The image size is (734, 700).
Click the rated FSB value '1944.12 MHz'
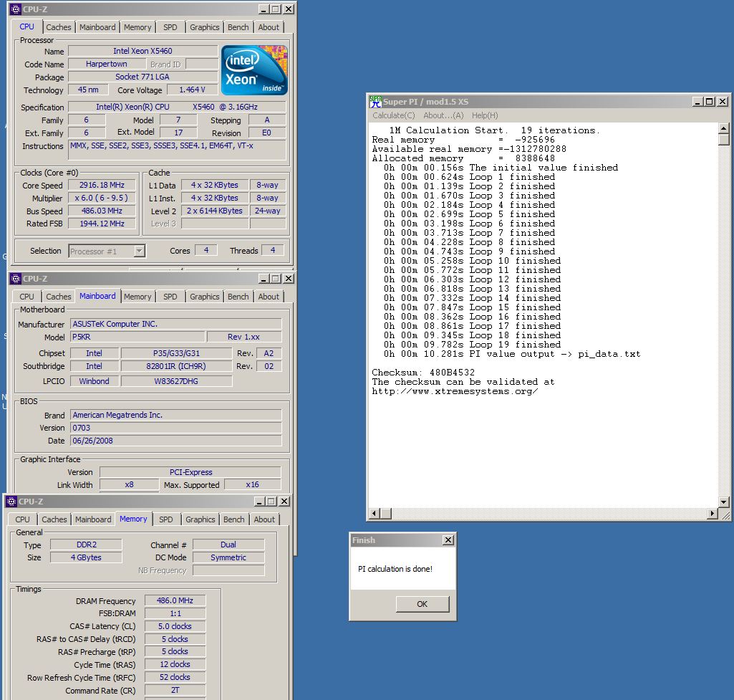pyautogui.click(x=102, y=224)
